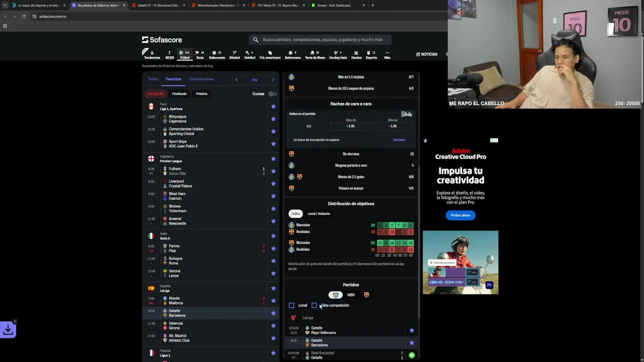Viewport: 644px width, 362px height.
Task: Filter matches by Finalizado
Action: coord(179,94)
